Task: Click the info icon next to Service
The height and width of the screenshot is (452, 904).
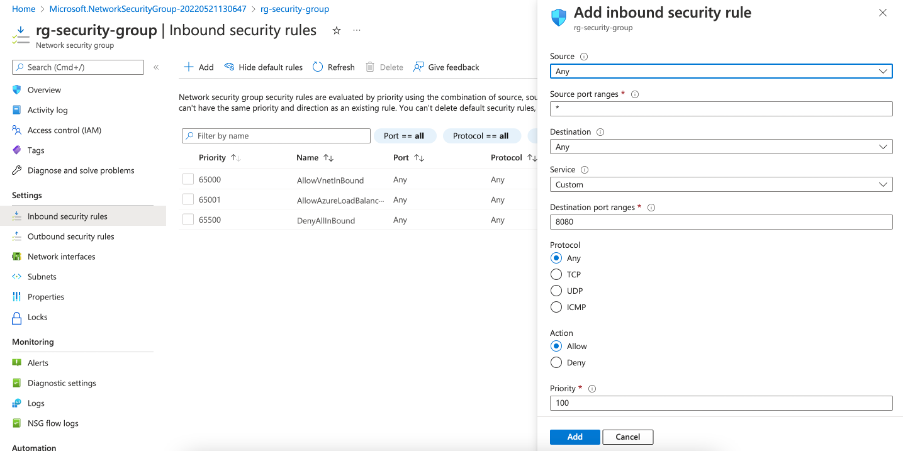Action: tap(585, 170)
